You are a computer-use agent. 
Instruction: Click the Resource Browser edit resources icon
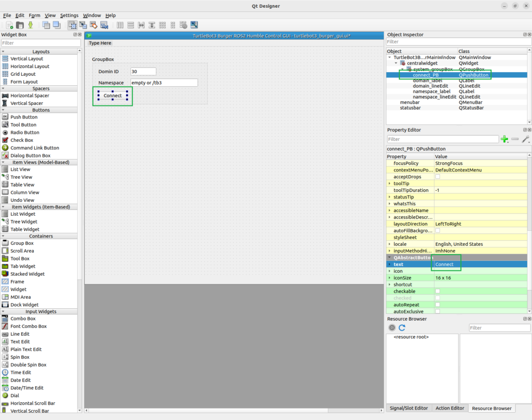pos(392,327)
